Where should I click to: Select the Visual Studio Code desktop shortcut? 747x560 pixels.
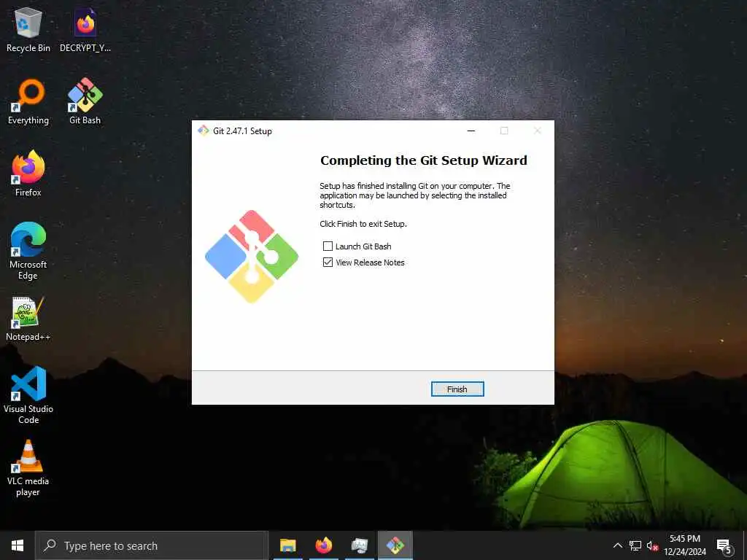28,394
